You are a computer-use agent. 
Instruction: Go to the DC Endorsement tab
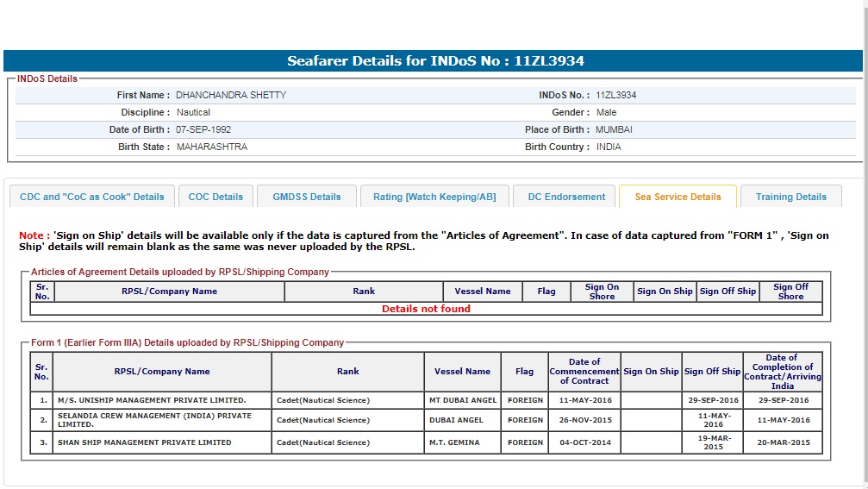tap(565, 197)
